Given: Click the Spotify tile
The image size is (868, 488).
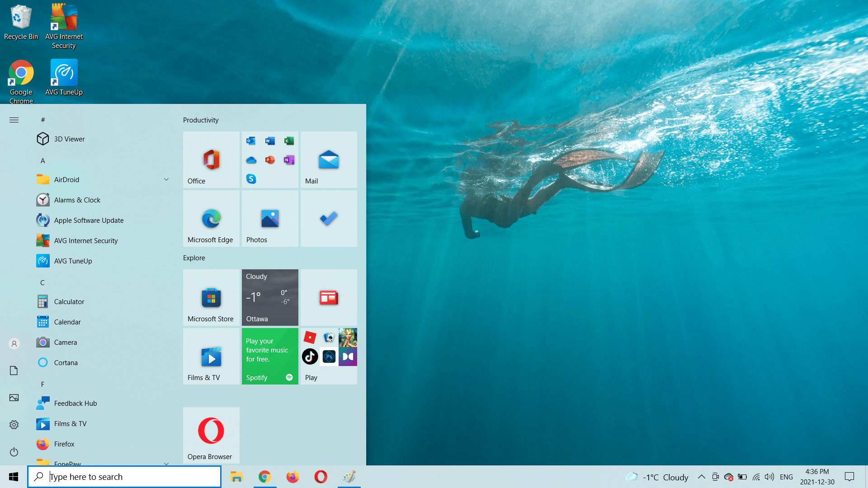Looking at the screenshot, I should click(270, 356).
